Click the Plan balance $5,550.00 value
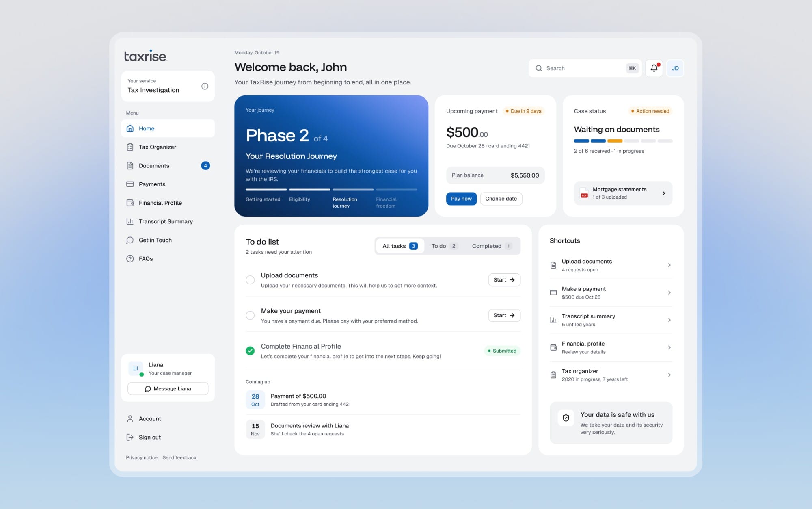 coord(525,175)
